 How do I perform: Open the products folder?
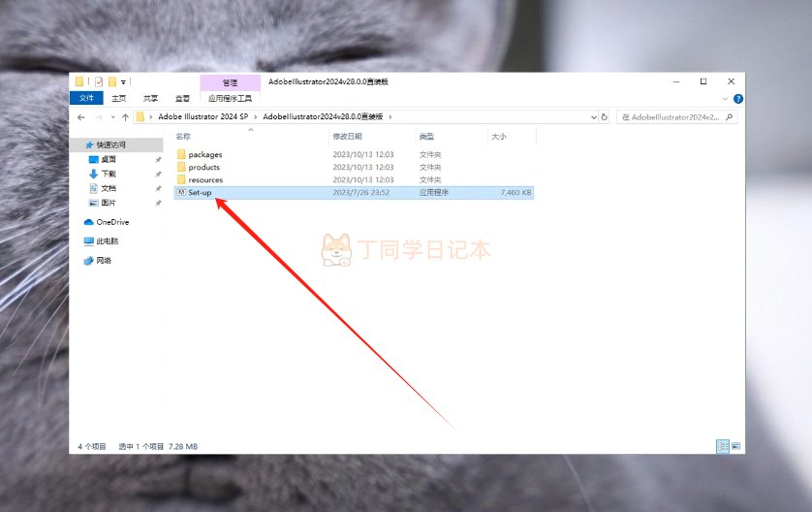click(x=204, y=167)
